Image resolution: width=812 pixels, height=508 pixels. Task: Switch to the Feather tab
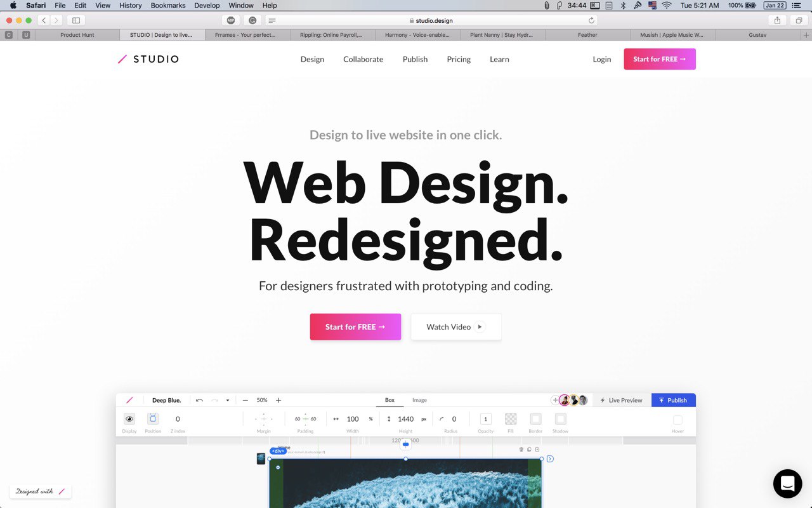coord(587,35)
